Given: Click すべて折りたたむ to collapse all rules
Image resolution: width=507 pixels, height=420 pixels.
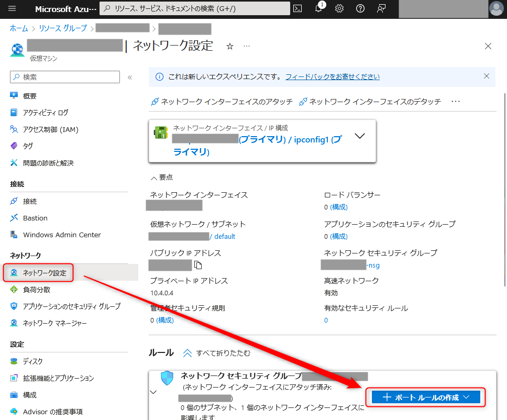Looking at the screenshot, I should tap(217, 353).
